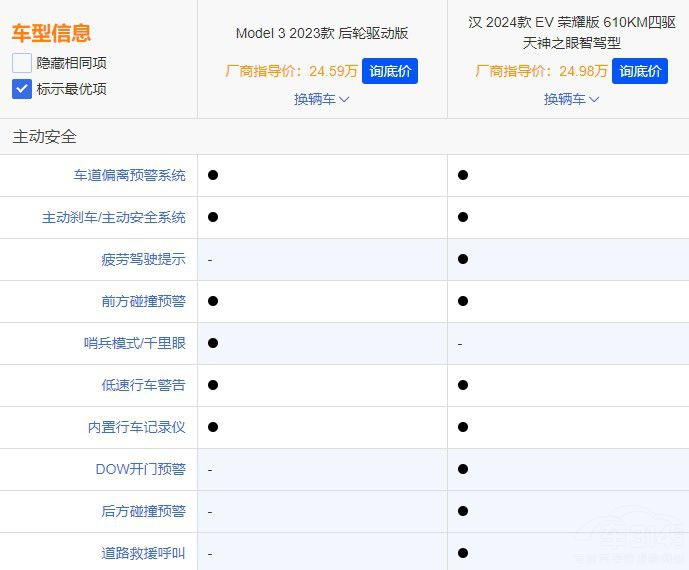This screenshot has height=570, width=689.
Task: Open 换辆车 dropdown under Model 3
Action: pyautogui.click(x=321, y=99)
